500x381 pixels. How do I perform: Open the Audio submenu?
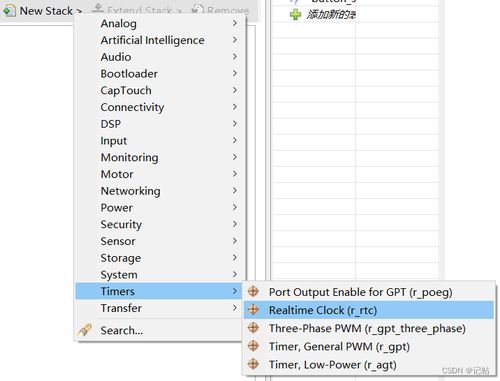[x=160, y=57]
